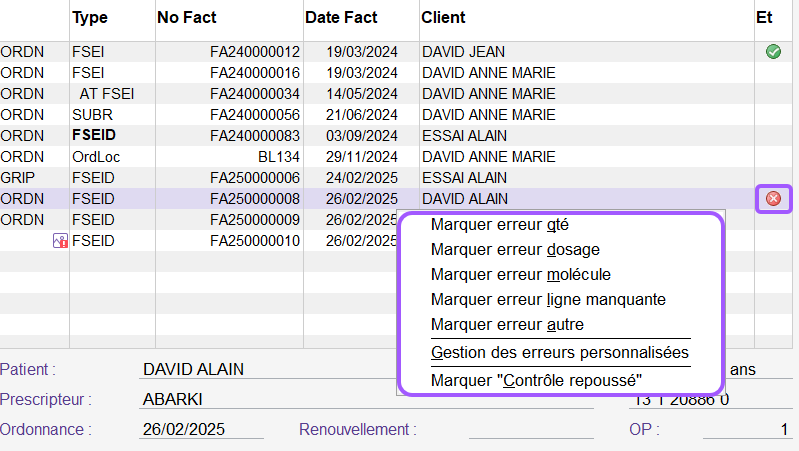Viewport: 799px width, 451px height.
Task: Pick "Marquer erreur molécule" option
Action: (520, 274)
